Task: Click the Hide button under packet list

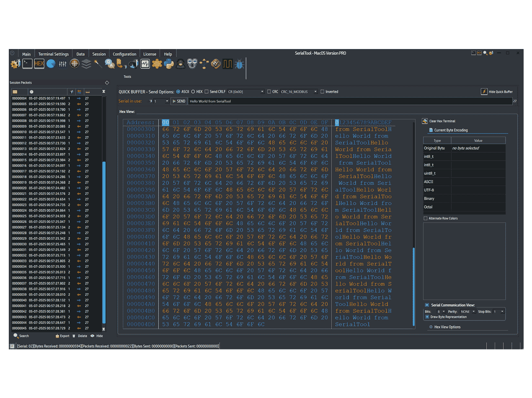Action: click(97, 336)
